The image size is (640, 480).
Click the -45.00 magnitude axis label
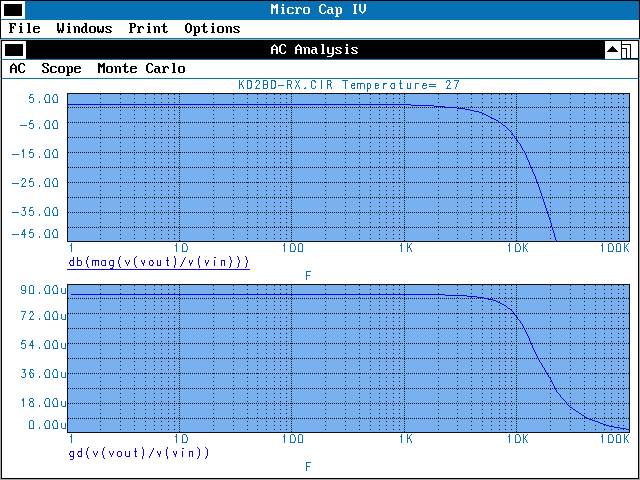click(36, 234)
